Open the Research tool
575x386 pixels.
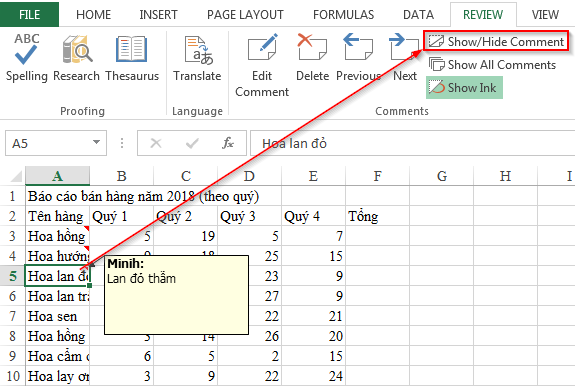77,58
